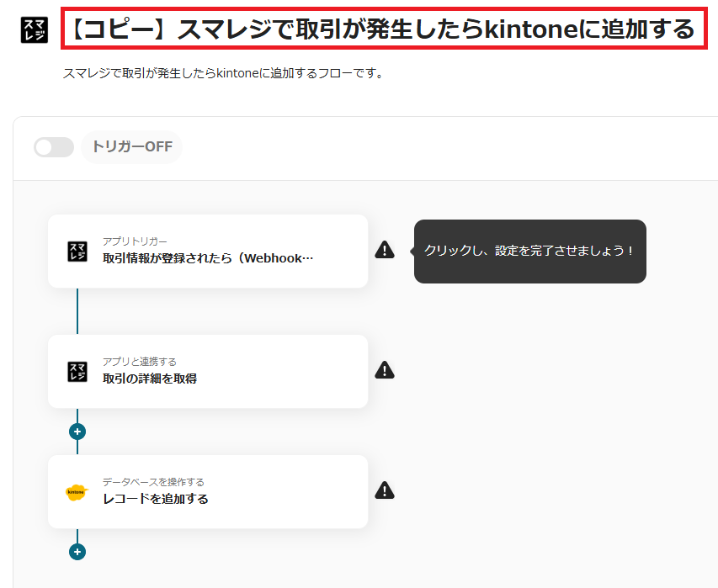
Task: Click the データベースを操作する label text
Action: pos(153,482)
